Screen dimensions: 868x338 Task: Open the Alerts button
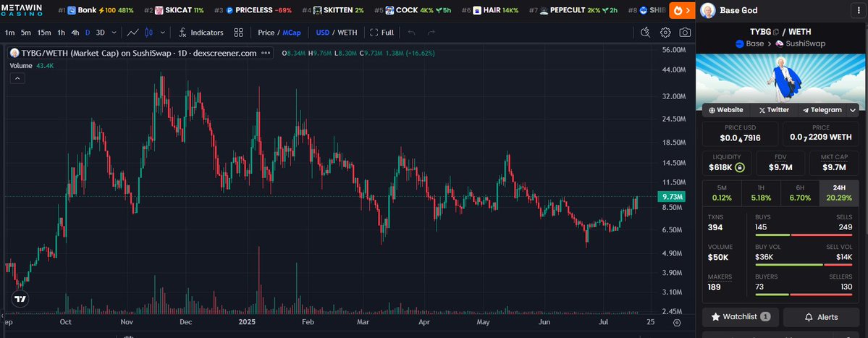[x=822, y=317]
